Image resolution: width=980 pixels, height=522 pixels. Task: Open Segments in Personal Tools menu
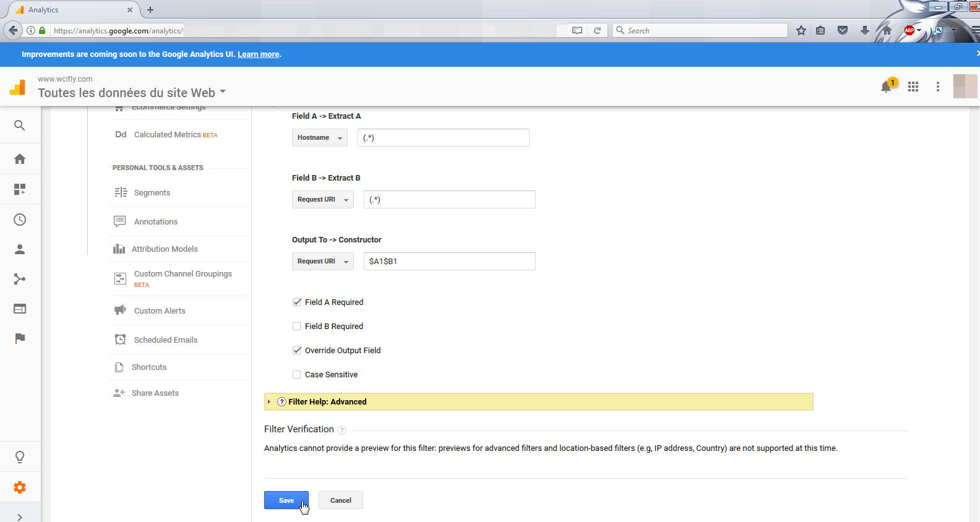pos(152,193)
